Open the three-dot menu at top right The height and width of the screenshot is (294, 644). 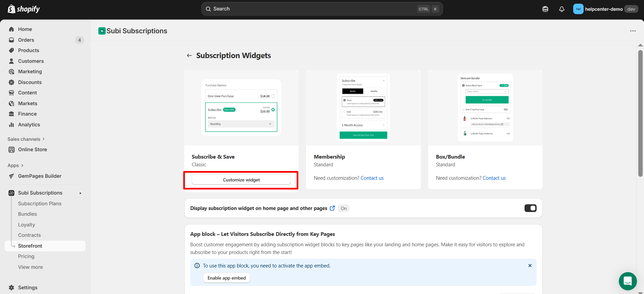[x=633, y=31]
